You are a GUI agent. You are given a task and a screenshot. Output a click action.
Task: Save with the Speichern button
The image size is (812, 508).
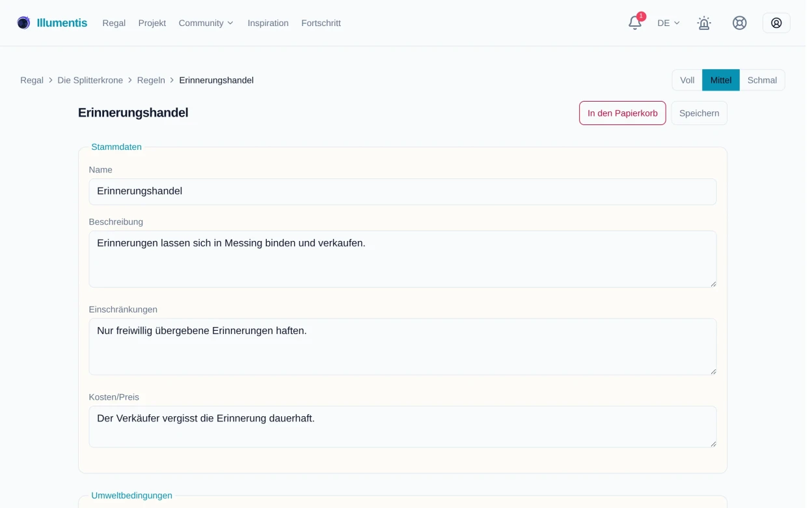[x=699, y=113]
